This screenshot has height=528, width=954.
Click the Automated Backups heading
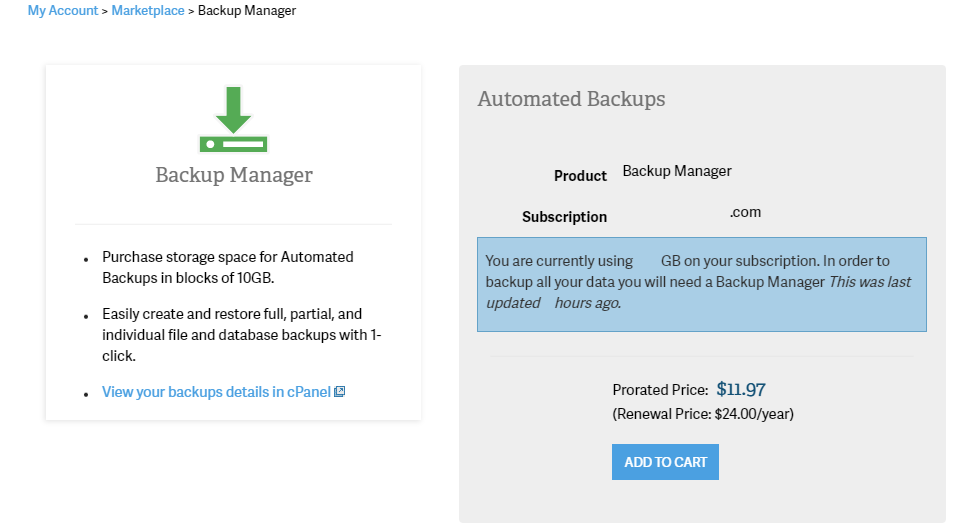(571, 99)
